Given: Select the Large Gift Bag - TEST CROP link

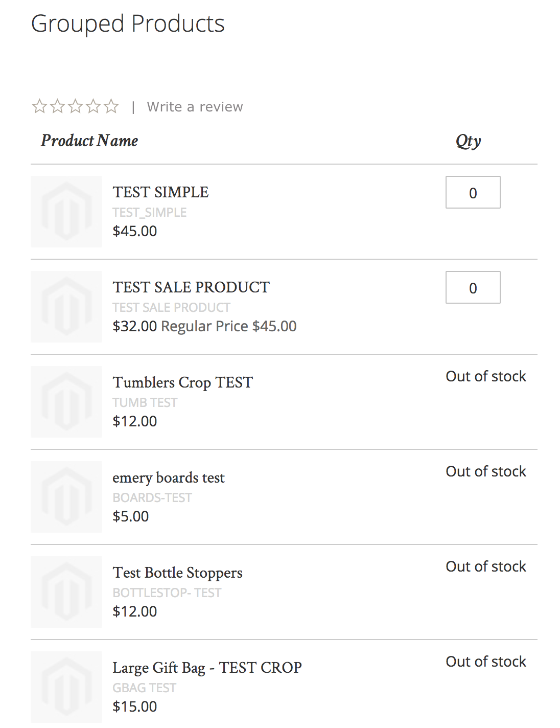Looking at the screenshot, I should pos(206,668).
